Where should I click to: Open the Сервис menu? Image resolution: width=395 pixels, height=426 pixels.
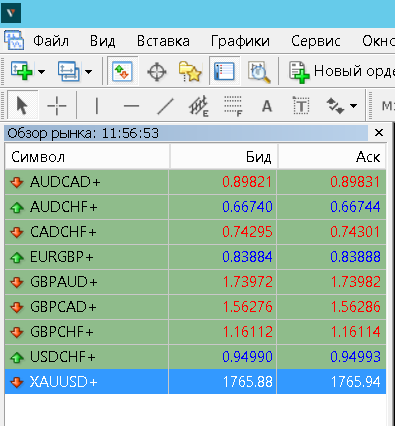(x=316, y=41)
